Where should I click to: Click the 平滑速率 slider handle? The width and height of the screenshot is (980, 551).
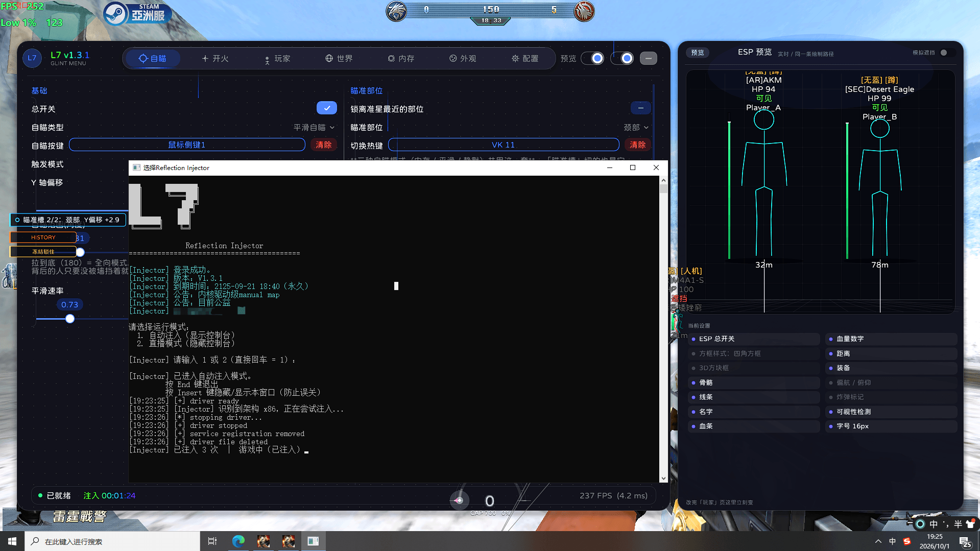[x=70, y=319]
